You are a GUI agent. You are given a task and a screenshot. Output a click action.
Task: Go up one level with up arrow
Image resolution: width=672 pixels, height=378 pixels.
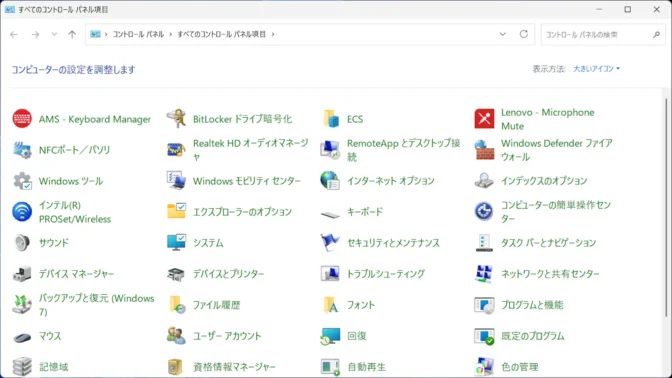[x=72, y=34]
